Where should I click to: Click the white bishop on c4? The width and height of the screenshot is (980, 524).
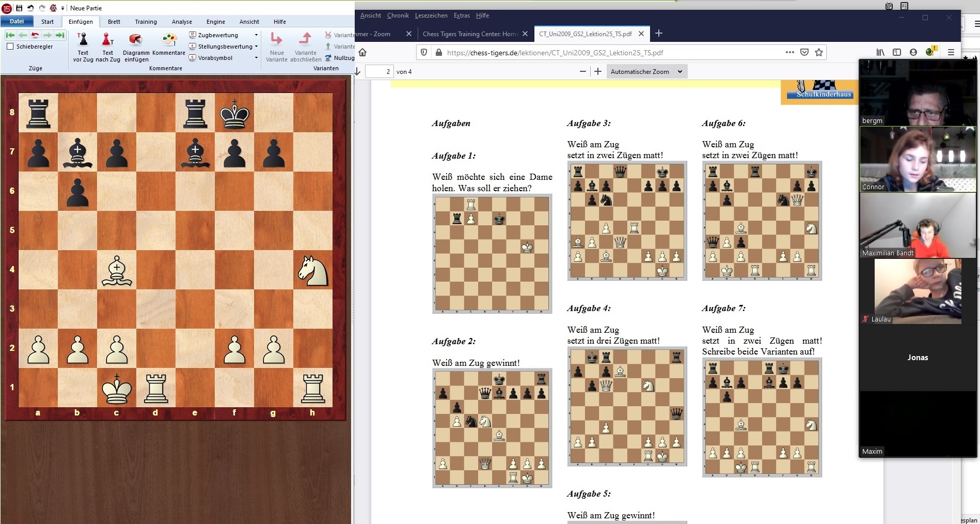coord(117,270)
